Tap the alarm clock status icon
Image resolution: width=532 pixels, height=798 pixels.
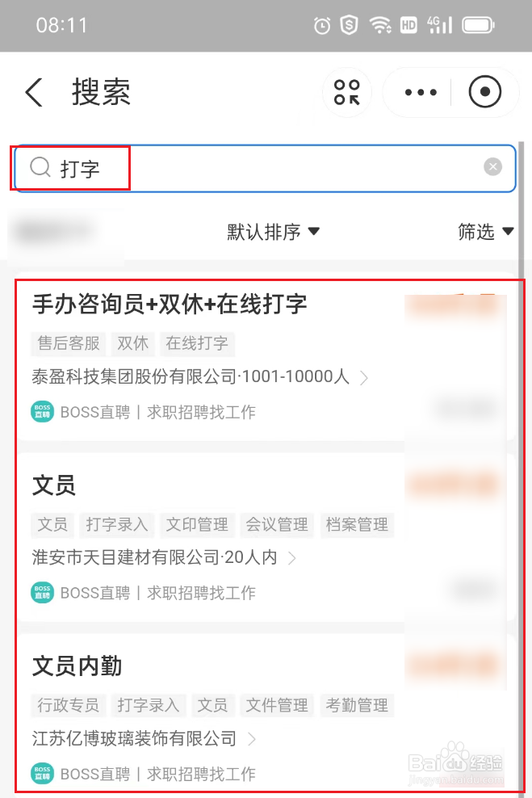(x=322, y=25)
